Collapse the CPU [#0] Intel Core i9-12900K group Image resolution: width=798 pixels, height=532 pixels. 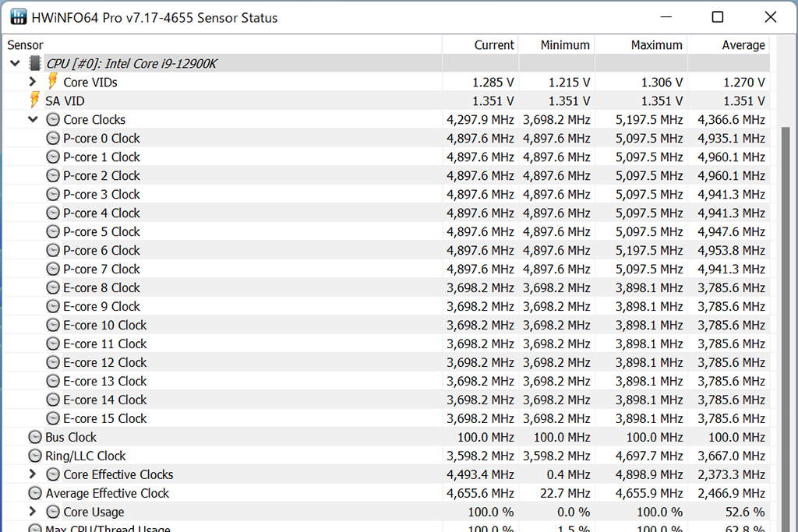pyautogui.click(x=16, y=64)
